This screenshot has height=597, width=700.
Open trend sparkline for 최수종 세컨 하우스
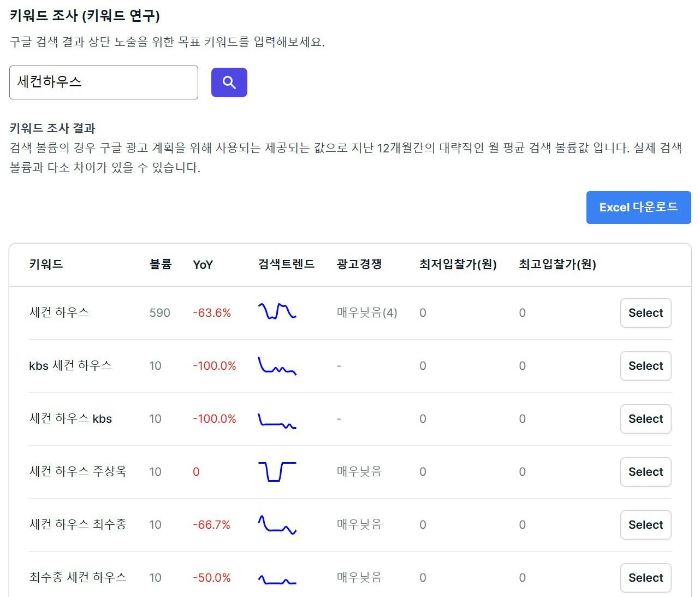point(277,580)
